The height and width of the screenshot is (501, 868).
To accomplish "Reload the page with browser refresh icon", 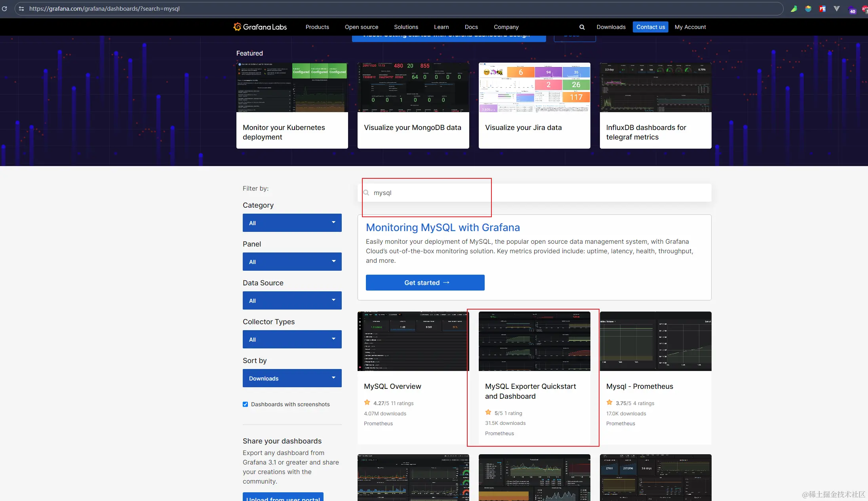I will pyautogui.click(x=4, y=8).
